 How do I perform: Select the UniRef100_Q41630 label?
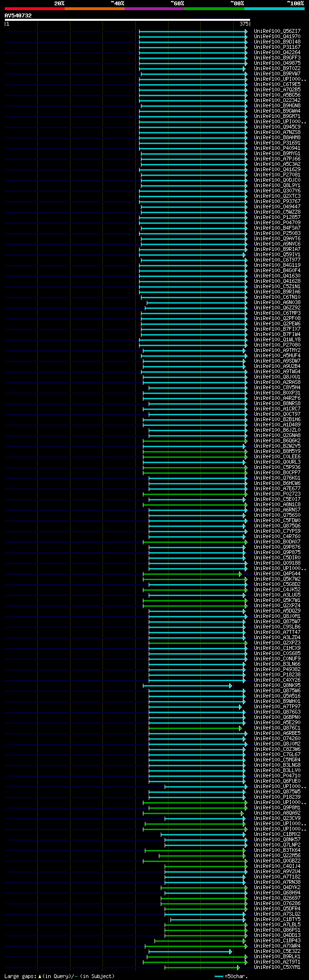coord(277,276)
